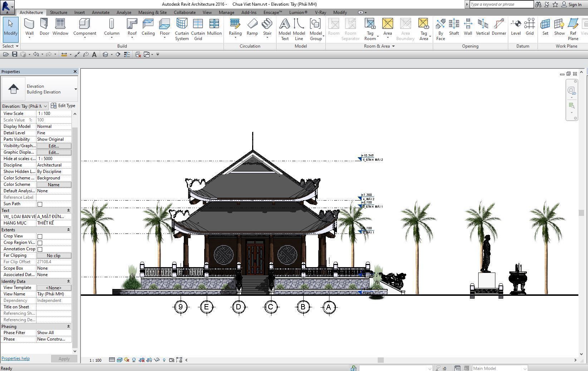Activate the Curtain Grid tool
This screenshot has height=371, width=588.
point(198,29)
